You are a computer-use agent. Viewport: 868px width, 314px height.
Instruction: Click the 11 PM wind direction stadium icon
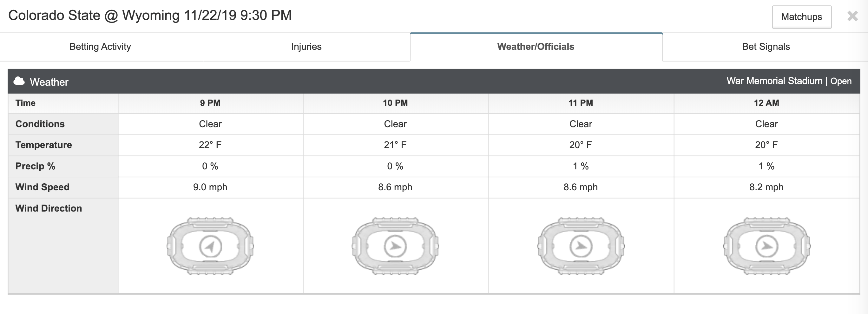581,246
